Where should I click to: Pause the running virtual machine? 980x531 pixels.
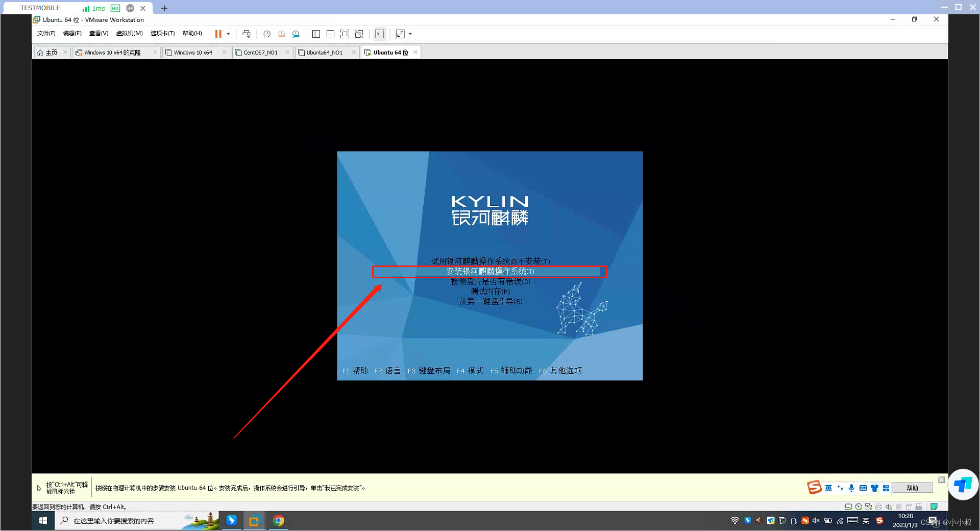218,34
